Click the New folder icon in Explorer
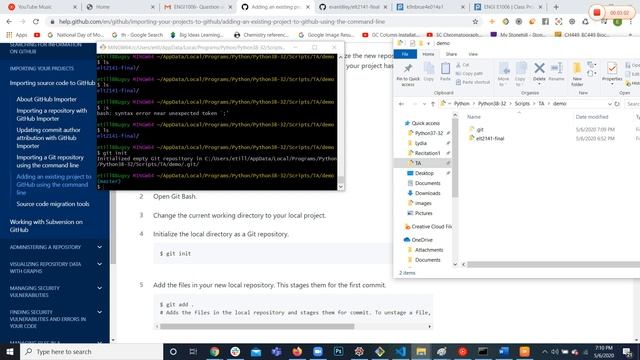This screenshot has height=360, width=640. pyautogui.click(x=577, y=74)
